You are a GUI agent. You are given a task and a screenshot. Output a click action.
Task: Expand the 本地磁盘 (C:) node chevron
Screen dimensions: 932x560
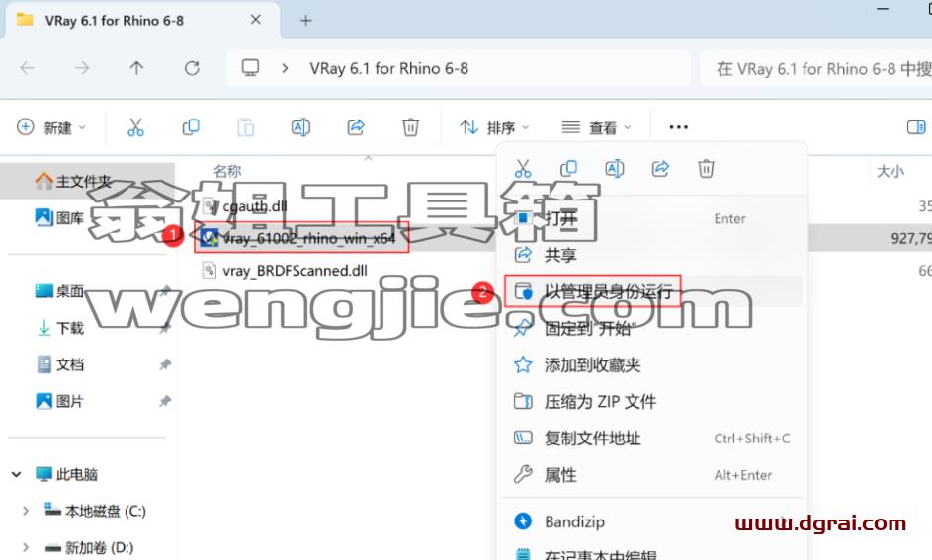[26, 511]
